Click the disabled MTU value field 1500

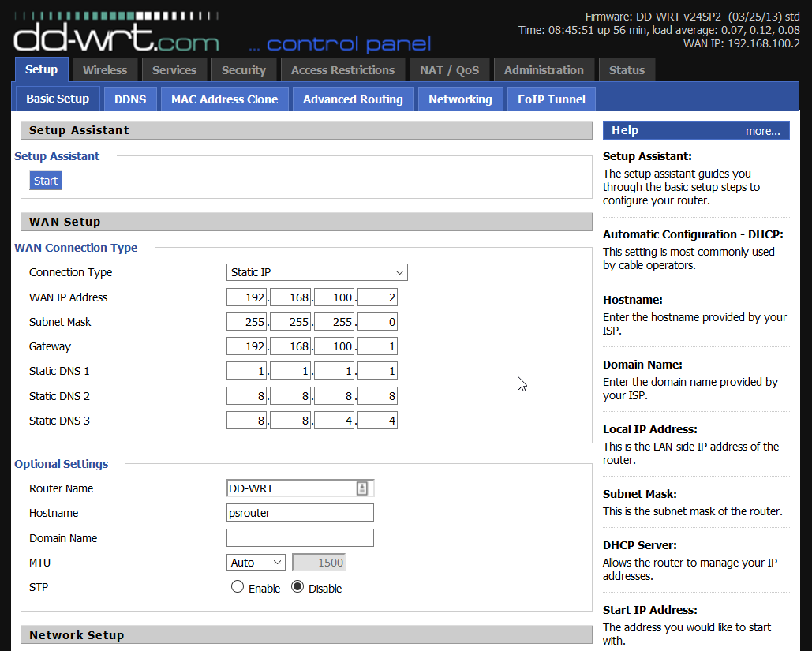[x=319, y=563]
